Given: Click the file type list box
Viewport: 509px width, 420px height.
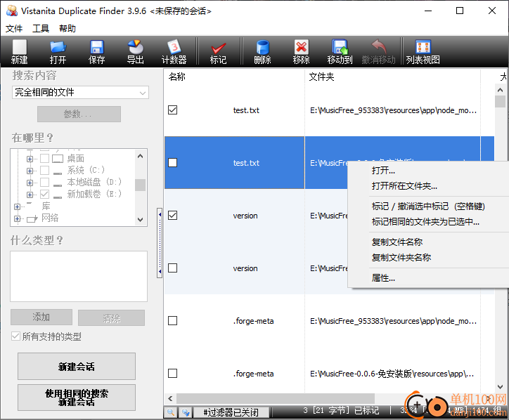Looking at the screenshot, I should point(79,276).
